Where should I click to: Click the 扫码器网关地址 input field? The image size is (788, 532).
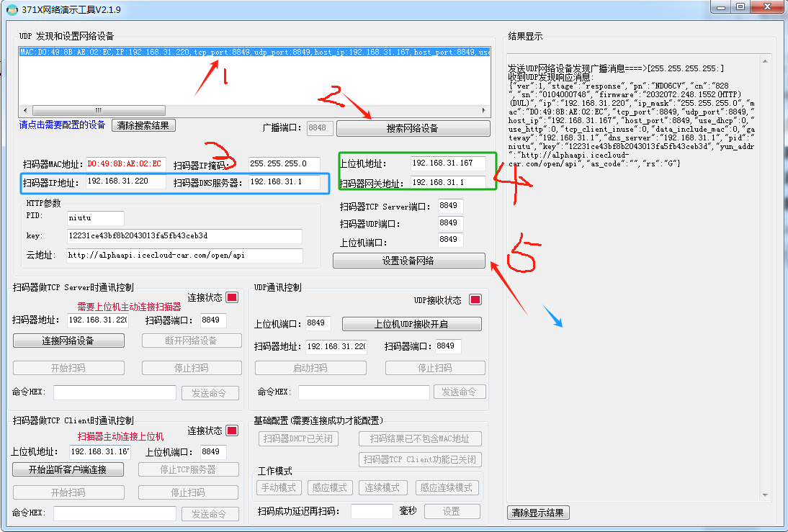[448, 182]
